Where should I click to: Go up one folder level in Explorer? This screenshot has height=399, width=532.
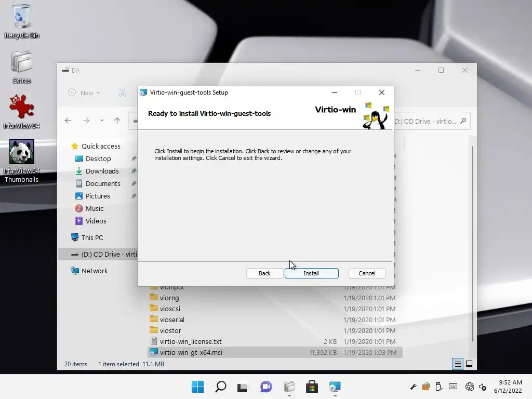pos(117,121)
